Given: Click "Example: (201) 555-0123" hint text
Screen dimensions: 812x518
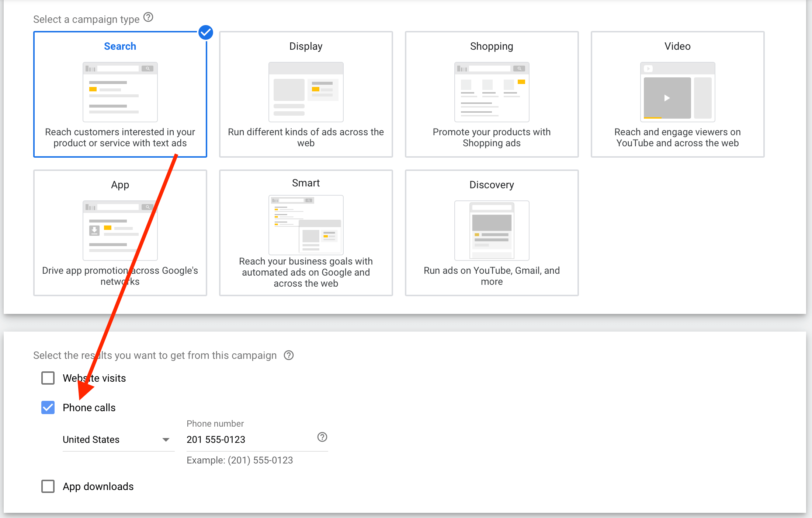Looking at the screenshot, I should tap(240, 460).
